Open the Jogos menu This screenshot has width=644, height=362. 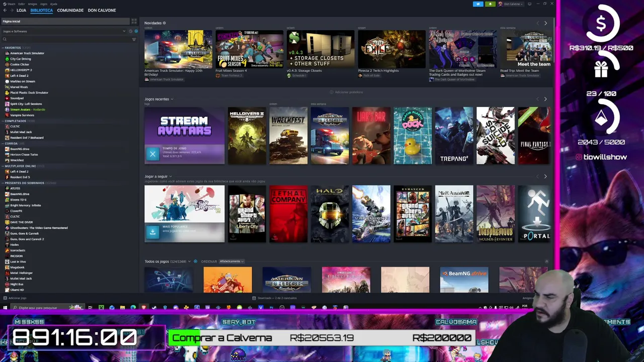[43, 4]
